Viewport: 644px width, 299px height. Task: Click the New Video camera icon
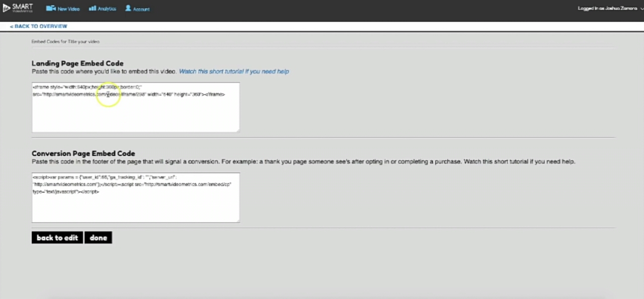tap(50, 9)
